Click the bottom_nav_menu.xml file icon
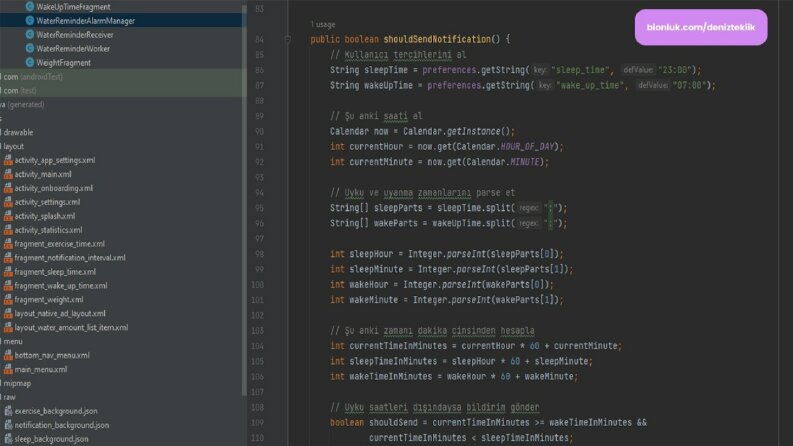Viewport: 793px width, 446px height. coord(8,355)
